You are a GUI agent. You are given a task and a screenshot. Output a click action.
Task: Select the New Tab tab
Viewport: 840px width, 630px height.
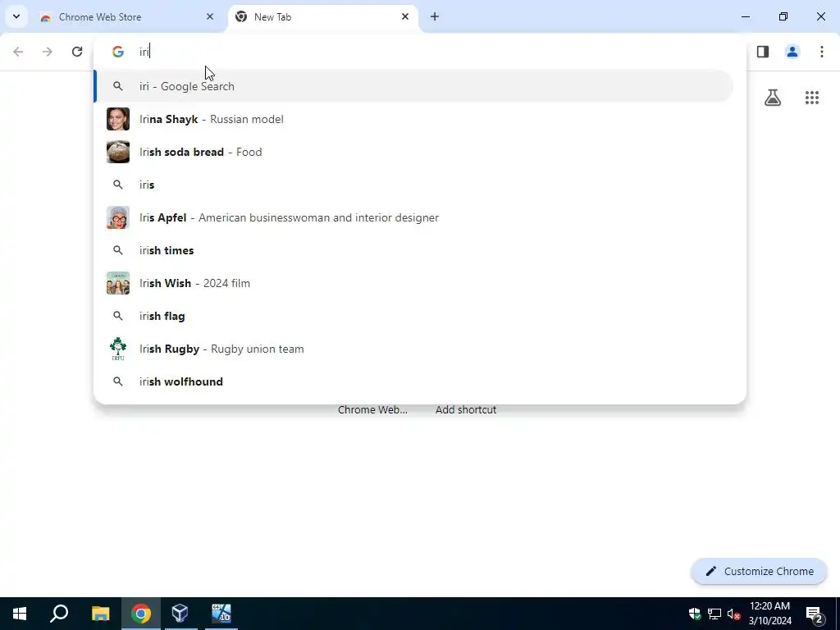tap(323, 16)
